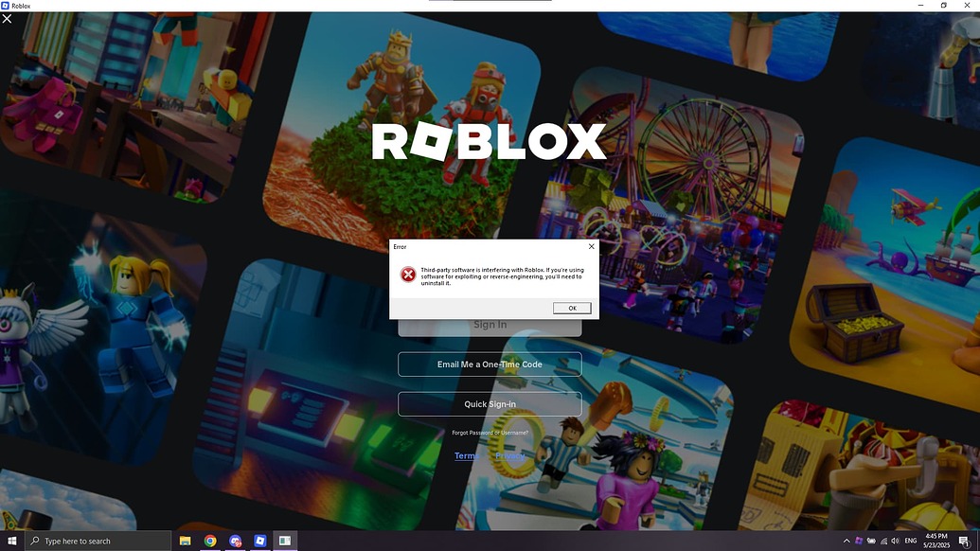Open the Forgot Password or Username link

(490, 433)
